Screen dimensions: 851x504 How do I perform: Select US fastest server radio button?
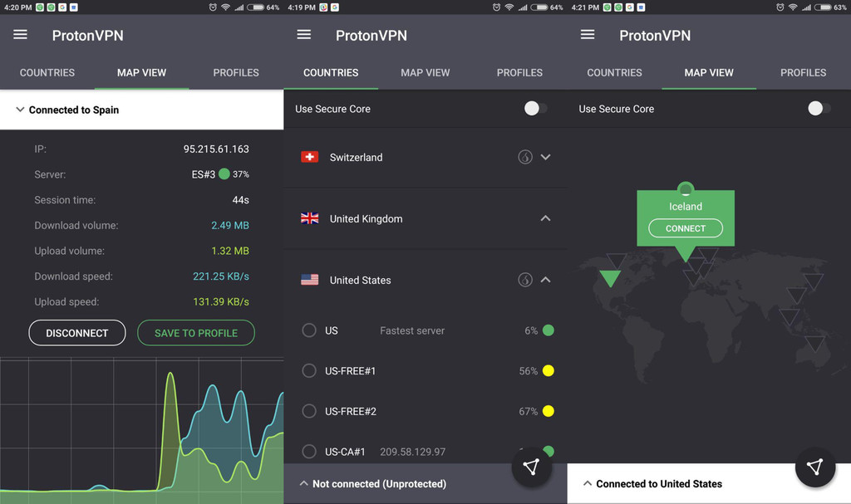[309, 330]
